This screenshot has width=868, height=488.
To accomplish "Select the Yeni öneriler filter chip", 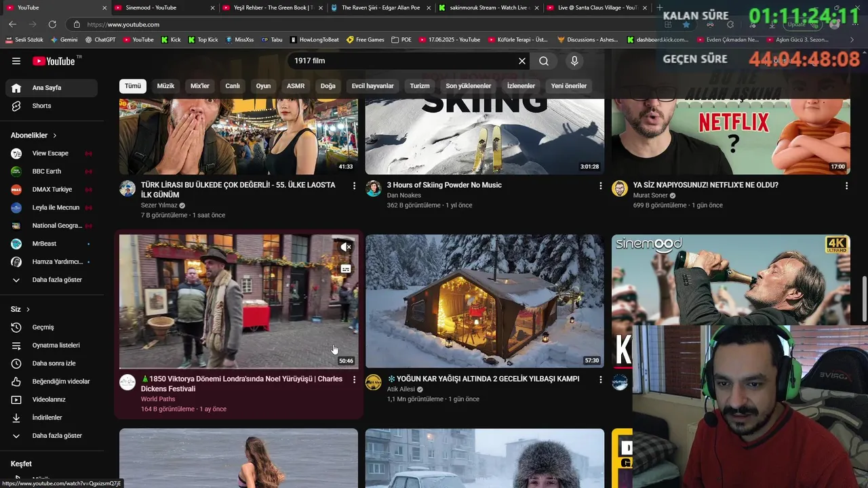I will point(569,86).
